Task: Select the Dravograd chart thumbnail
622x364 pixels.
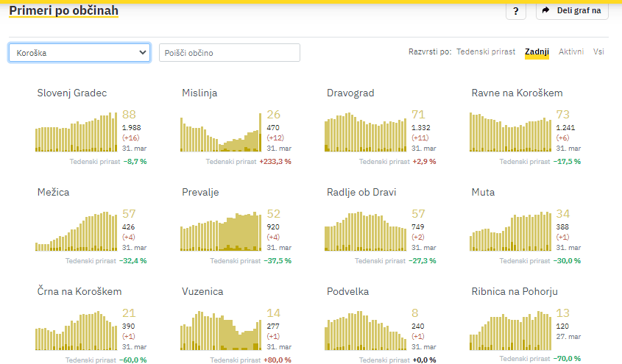Action: coord(366,132)
